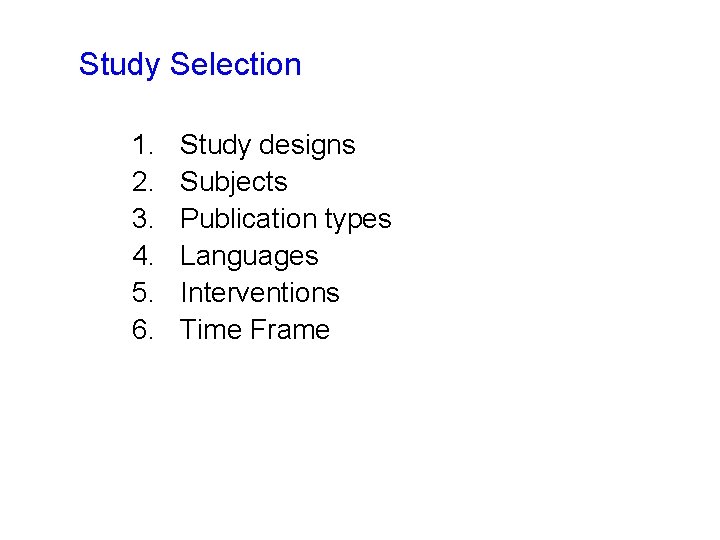Click the "Publication types" list entry
This screenshot has width=720, height=540.
click(x=286, y=219)
